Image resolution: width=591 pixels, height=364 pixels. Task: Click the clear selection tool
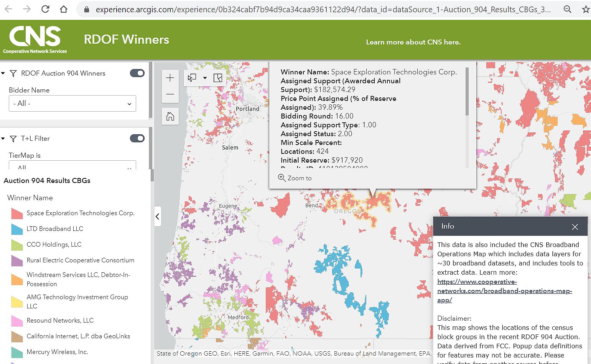(218, 78)
